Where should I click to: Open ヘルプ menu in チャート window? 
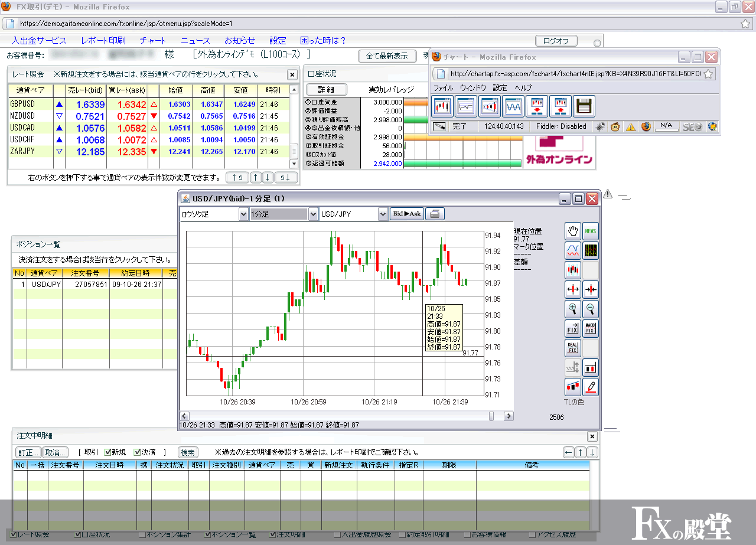[x=523, y=87]
